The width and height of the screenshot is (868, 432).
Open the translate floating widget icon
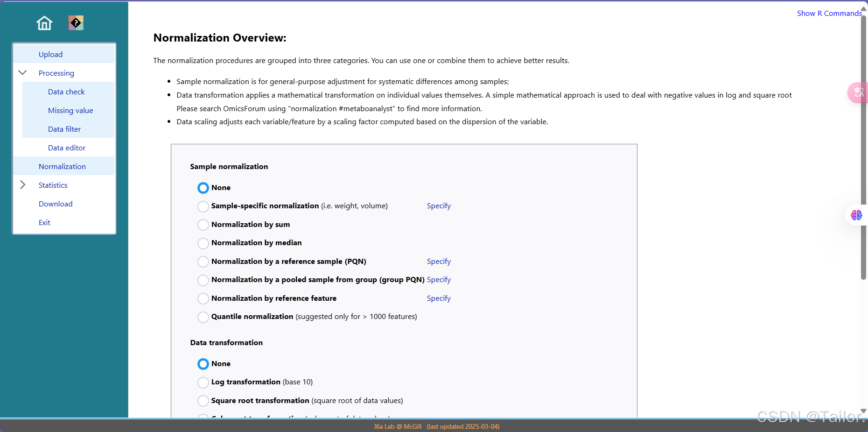[x=858, y=92]
